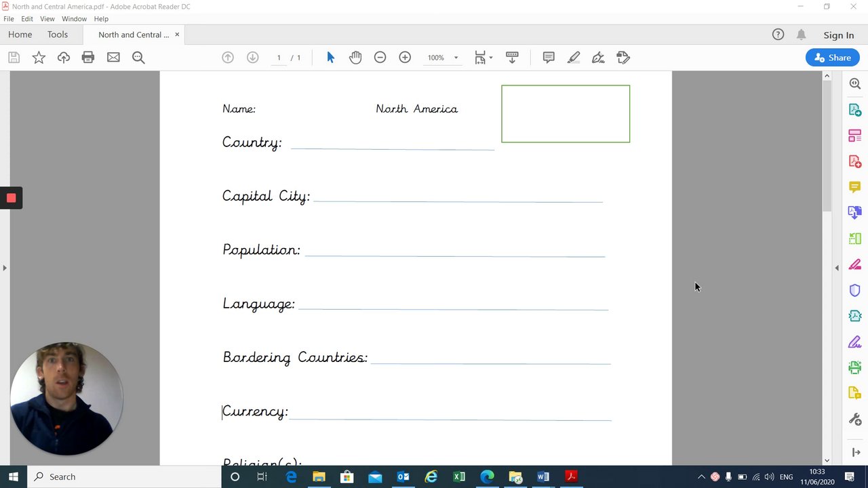Go to previous page arrow
The height and width of the screenshot is (488, 868).
(228, 58)
